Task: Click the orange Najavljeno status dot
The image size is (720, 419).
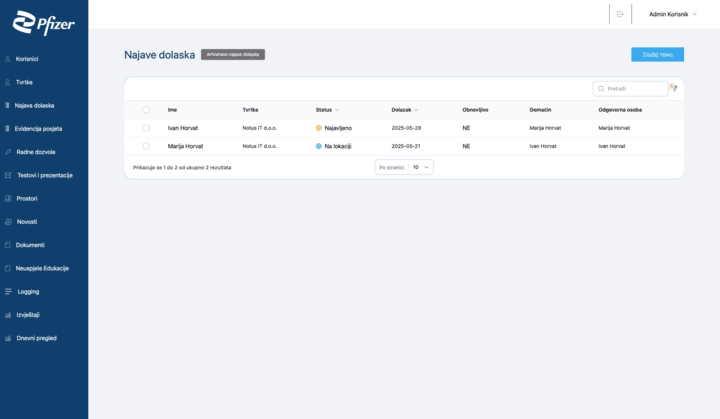Action: (x=319, y=128)
